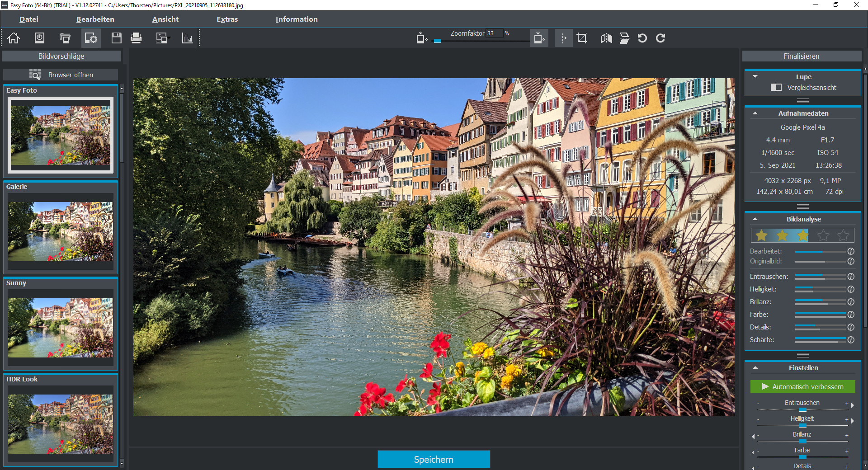Collapse the Aufnahmedaten panel
The height and width of the screenshot is (470, 868).
(755, 113)
